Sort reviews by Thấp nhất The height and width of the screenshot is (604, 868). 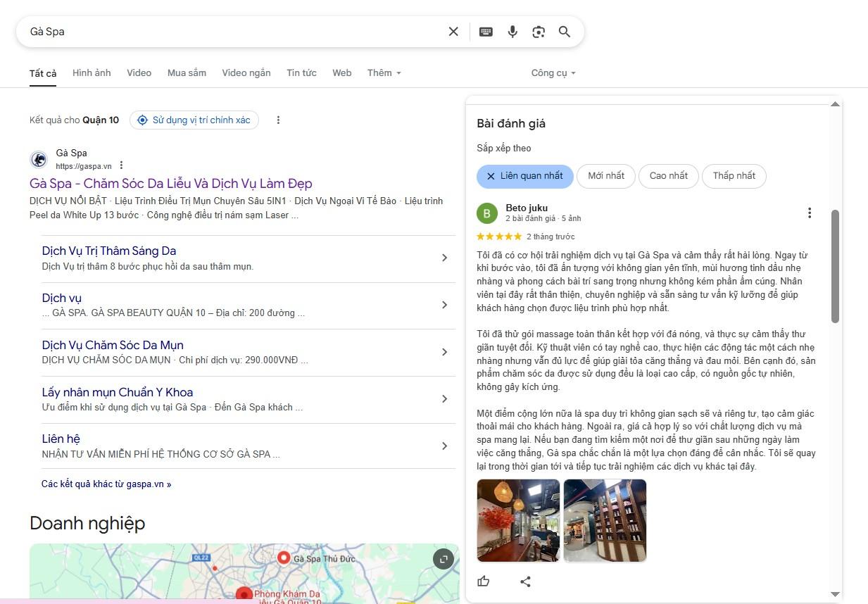coord(734,176)
